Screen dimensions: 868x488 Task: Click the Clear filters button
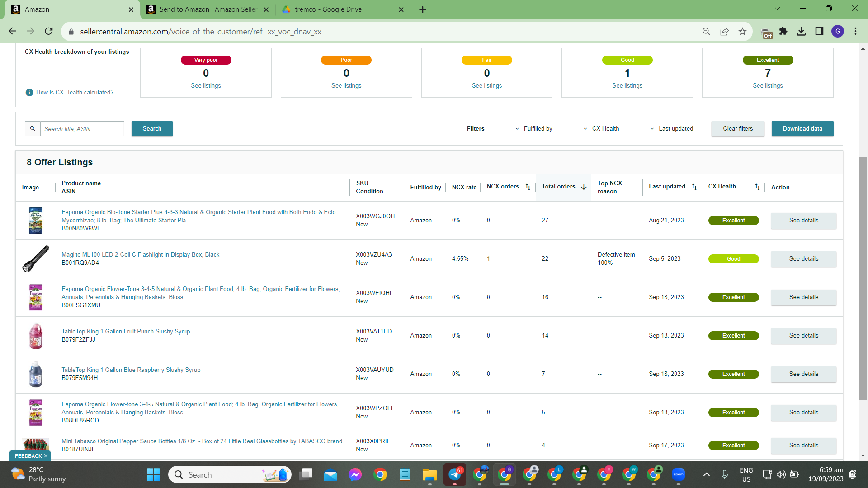coord(738,129)
